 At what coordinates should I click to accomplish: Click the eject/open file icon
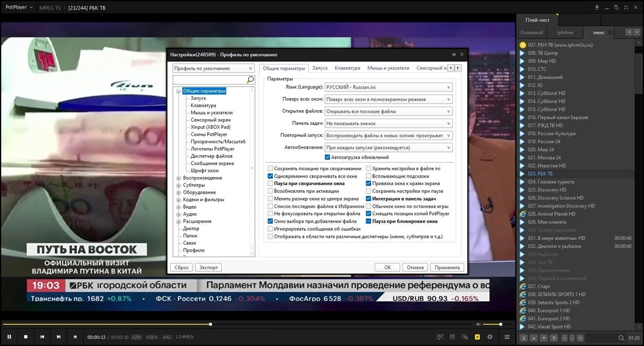click(75, 336)
